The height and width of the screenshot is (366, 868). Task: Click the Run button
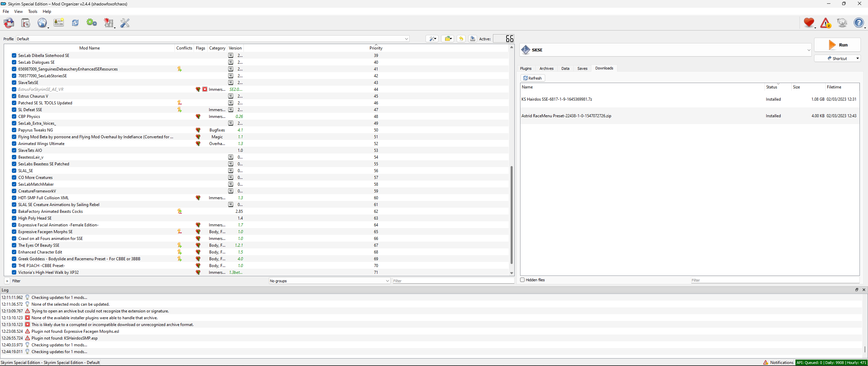tap(838, 45)
